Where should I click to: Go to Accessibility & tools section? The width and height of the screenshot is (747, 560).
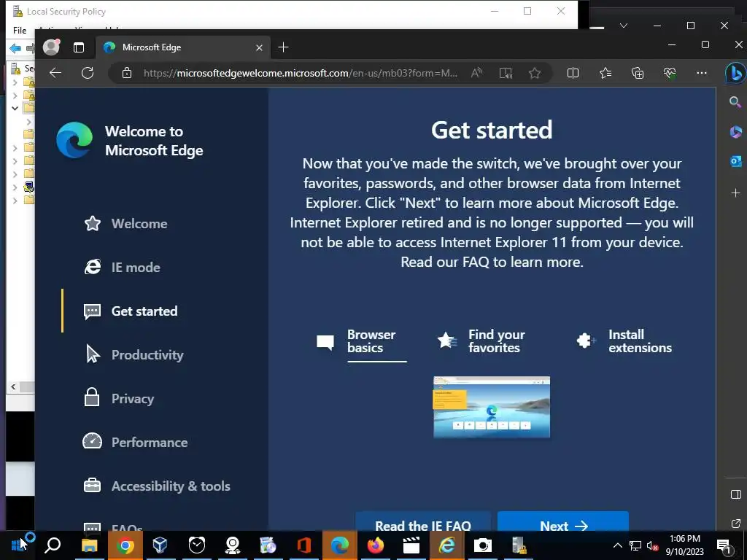click(157, 486)
